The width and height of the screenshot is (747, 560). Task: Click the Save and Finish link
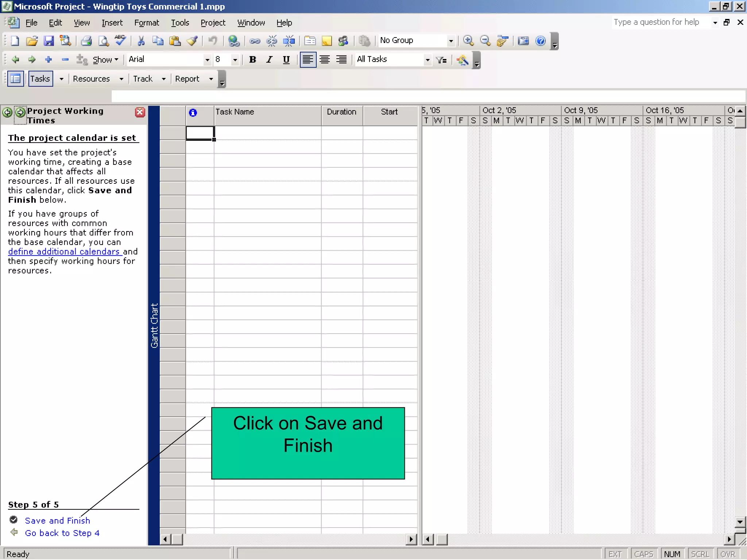click(x=57, y=521)
